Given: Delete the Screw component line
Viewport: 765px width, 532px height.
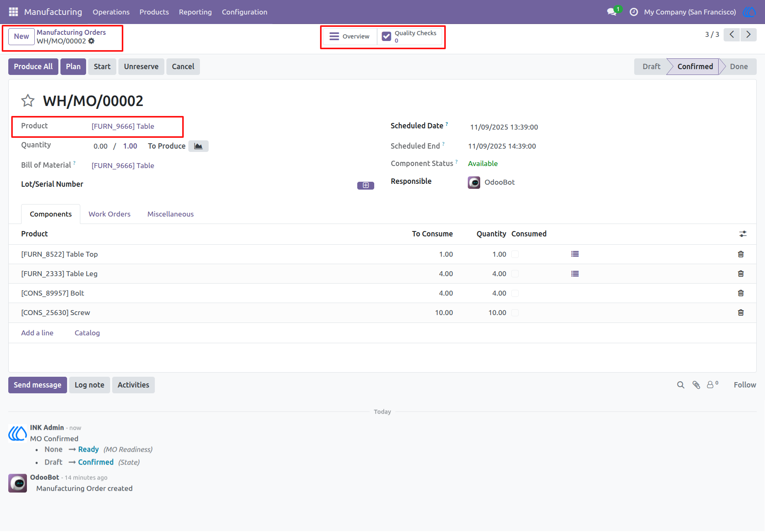Looking at the screenshot, I should click(x=741, y=313).
